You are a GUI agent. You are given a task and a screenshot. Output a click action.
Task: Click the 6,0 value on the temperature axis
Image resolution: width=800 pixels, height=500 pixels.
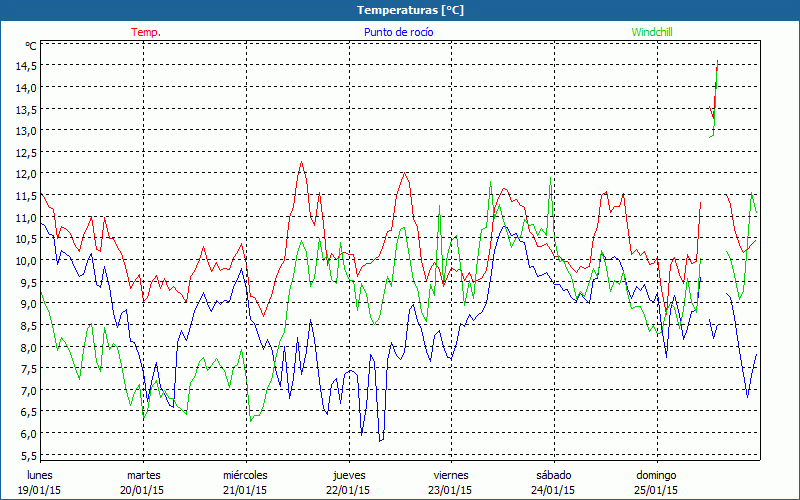tap(26, 434)
